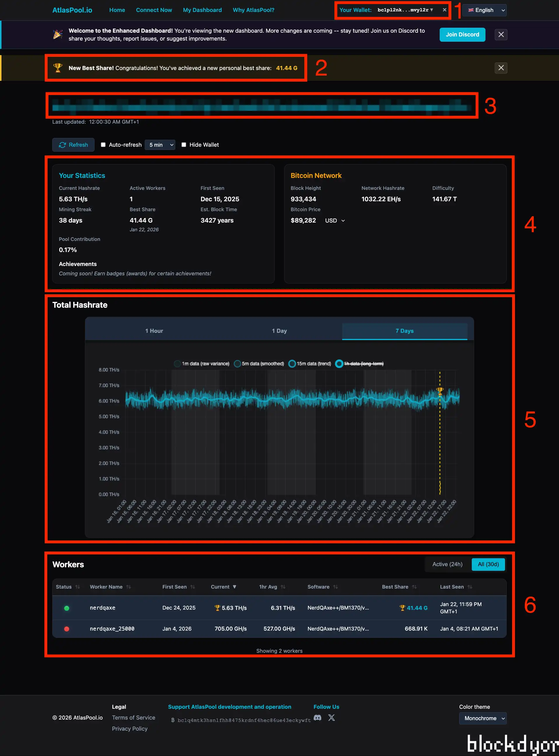
Task: Go to Home in top navigation
Action: (117, 10)
